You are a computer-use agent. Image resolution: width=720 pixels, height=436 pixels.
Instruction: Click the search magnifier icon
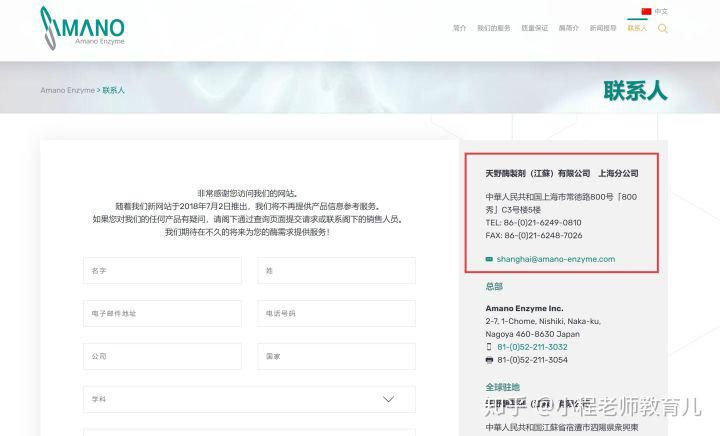click(662, 28)
